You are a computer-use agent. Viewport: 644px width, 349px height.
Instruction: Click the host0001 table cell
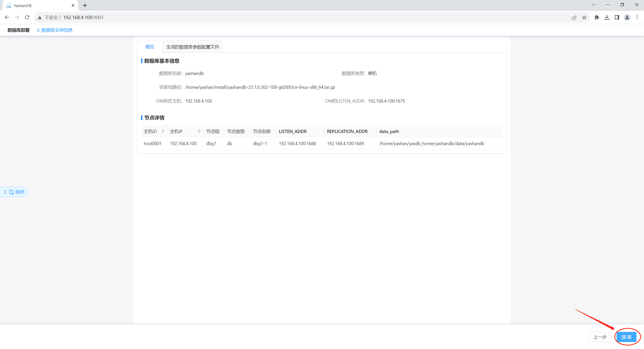point(152,143)
